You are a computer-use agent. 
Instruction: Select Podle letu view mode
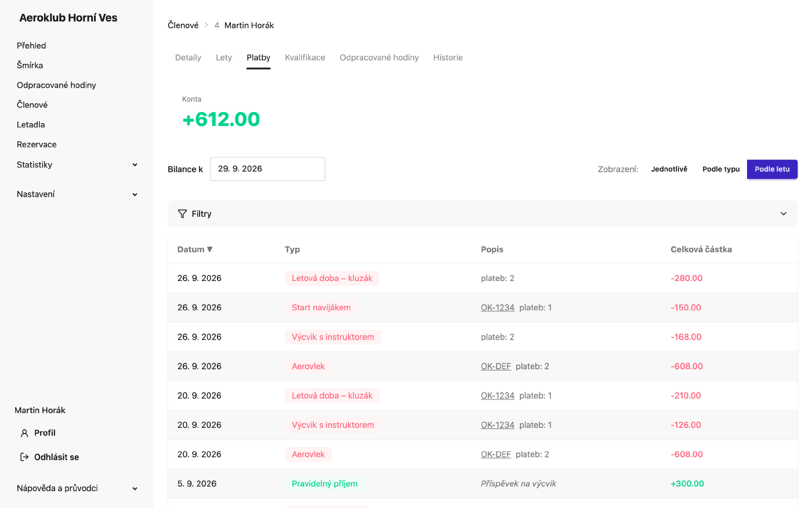772,169
